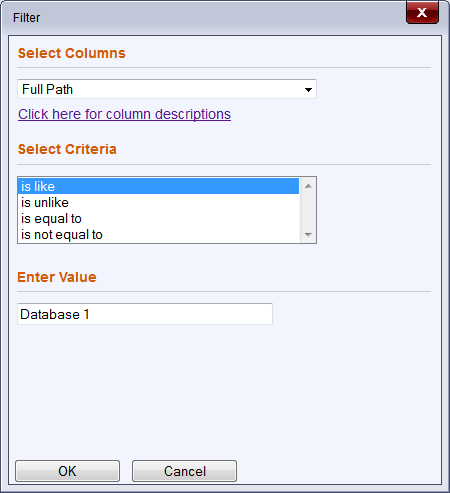The width and height of the screenshot is (450, 493).
Task: Open the column descriptions link
Action: click(124, 114)
